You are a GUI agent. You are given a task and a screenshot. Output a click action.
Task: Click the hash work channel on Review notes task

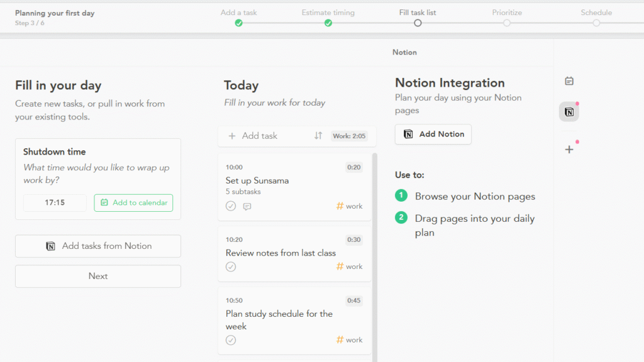(x=350, y=266)
